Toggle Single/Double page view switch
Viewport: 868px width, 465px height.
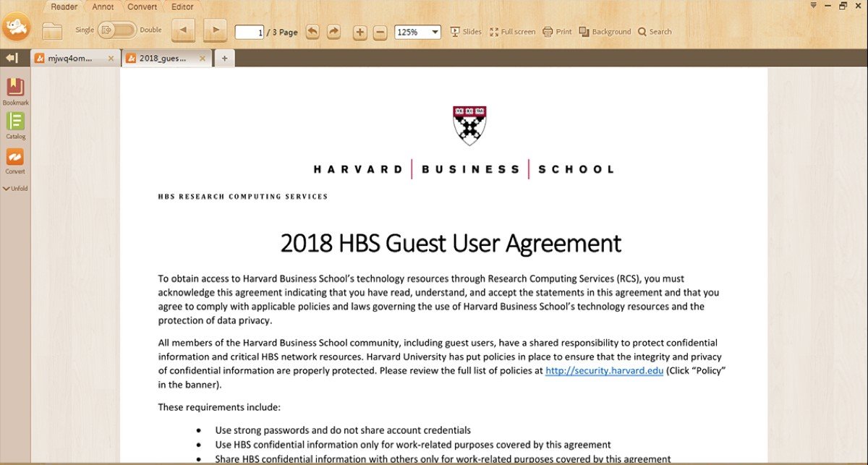pyautogui.click(x=117, y=30)
